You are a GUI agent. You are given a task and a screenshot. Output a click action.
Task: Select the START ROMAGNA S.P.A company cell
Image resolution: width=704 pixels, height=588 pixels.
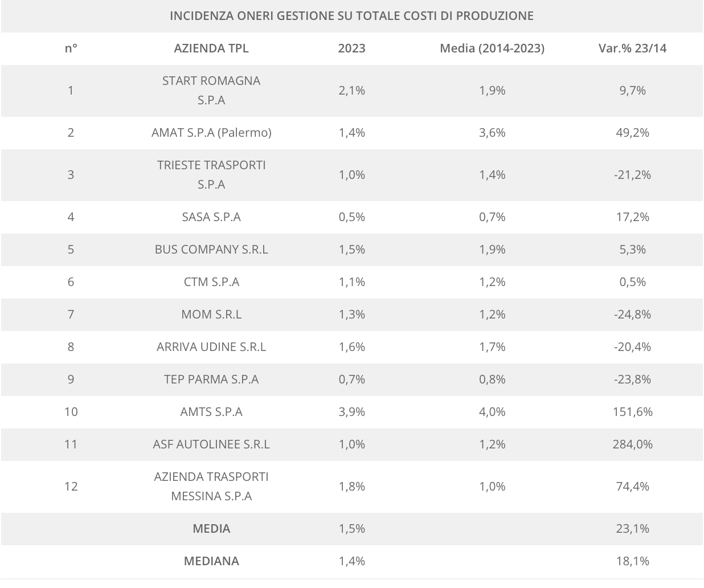click(211, 90)
